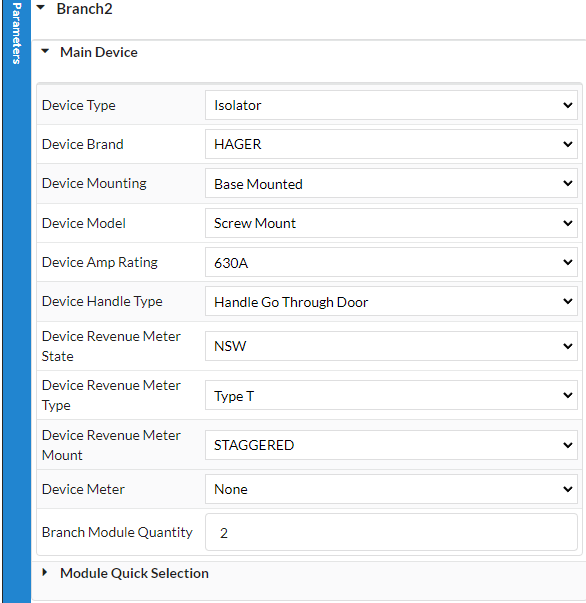Open the Device Model Screw Mount dropdown
The image size is (586, 603).
click(x=391, y=223)
